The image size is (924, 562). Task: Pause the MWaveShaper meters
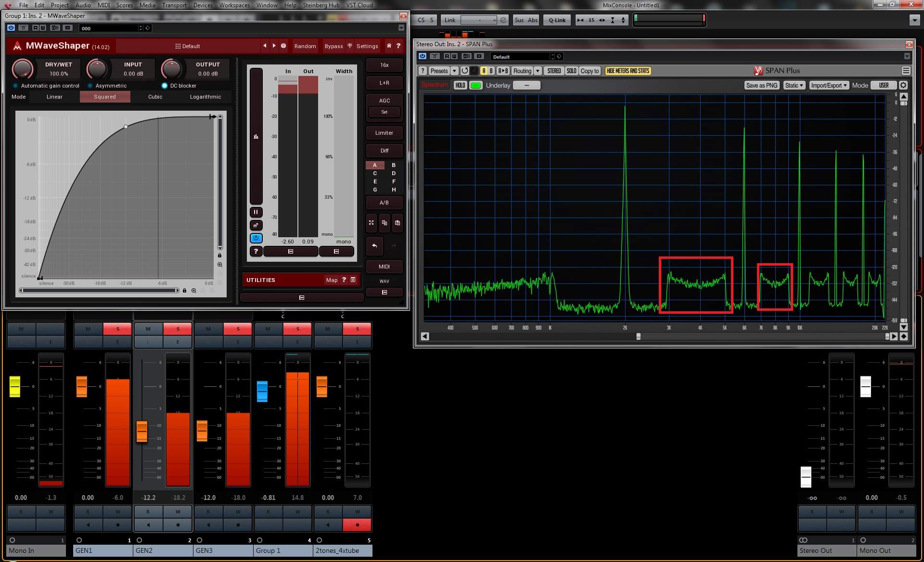pyautogui.click(x=256, y=212)
